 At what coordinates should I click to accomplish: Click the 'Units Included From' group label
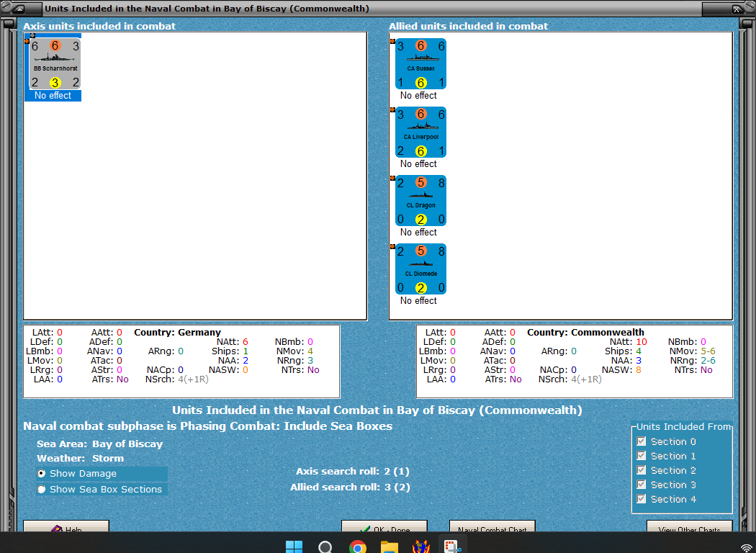tap(684, 427)
